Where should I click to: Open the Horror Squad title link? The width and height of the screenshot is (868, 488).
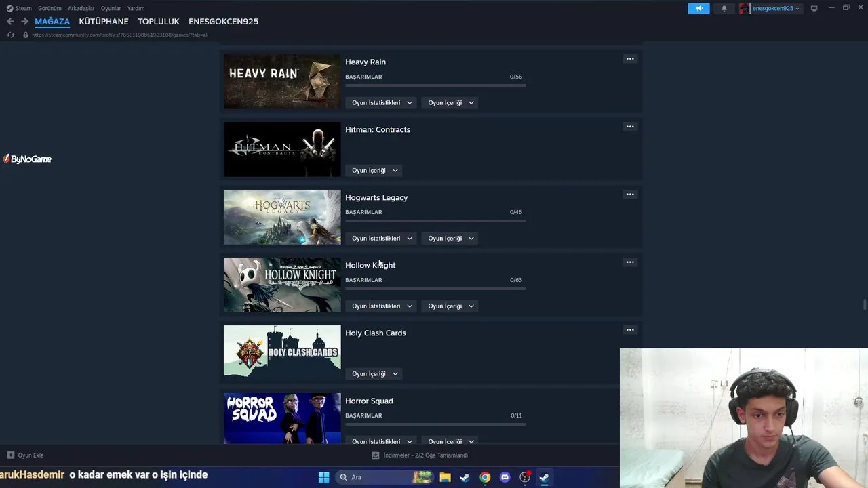pyautogui.click(x=369, y=401)
